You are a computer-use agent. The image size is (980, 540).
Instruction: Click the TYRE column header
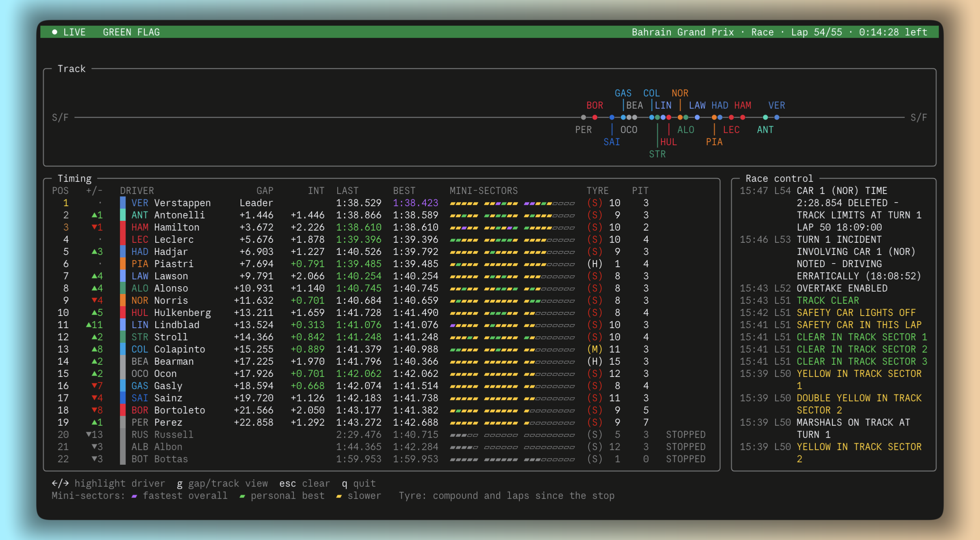[x=598, y=191]
